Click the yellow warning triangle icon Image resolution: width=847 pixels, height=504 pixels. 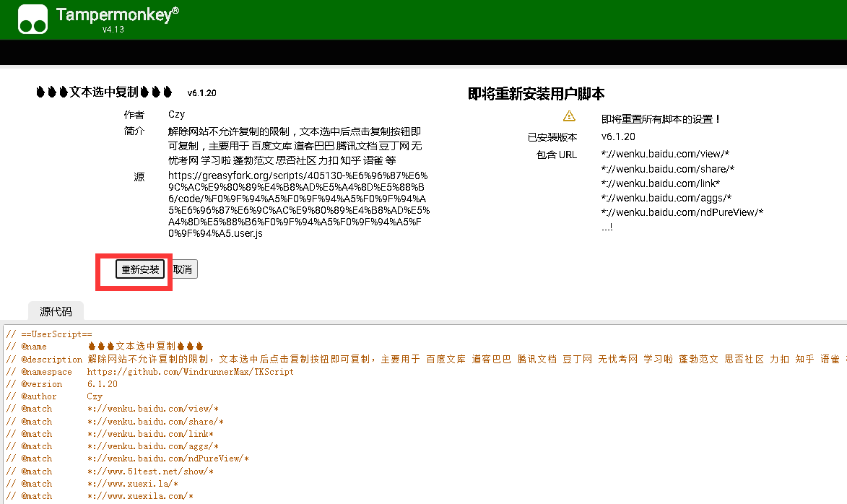(x=569, y=116)
